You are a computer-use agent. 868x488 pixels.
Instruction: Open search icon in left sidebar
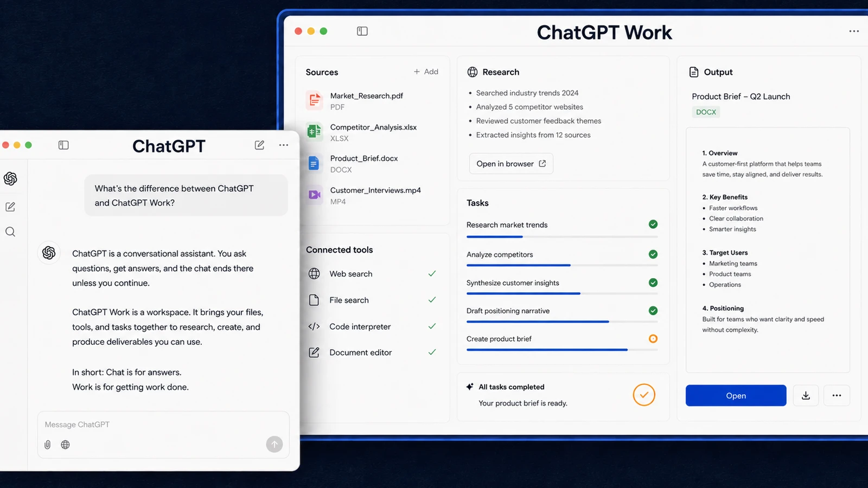(10, 232)
